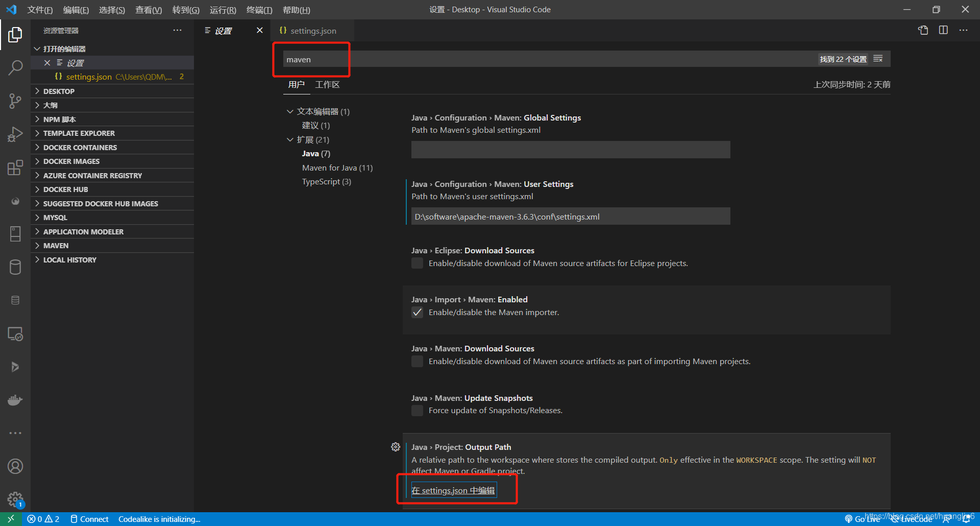This screenshot has width=980, height=526.
Task: Open Manage gear icon in activity bar
Action: pyautogui.click(x=15, y=499)
